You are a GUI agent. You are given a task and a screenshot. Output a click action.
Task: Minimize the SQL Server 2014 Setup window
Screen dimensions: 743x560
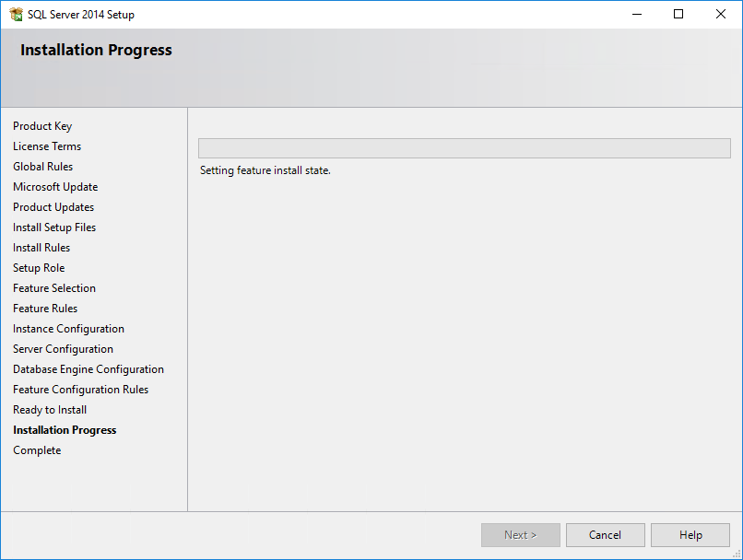(x=637, y=14)
